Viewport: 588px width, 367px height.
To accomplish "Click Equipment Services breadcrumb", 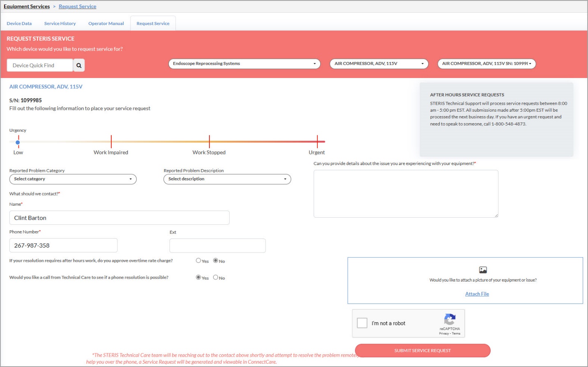I will pos(27,7).
